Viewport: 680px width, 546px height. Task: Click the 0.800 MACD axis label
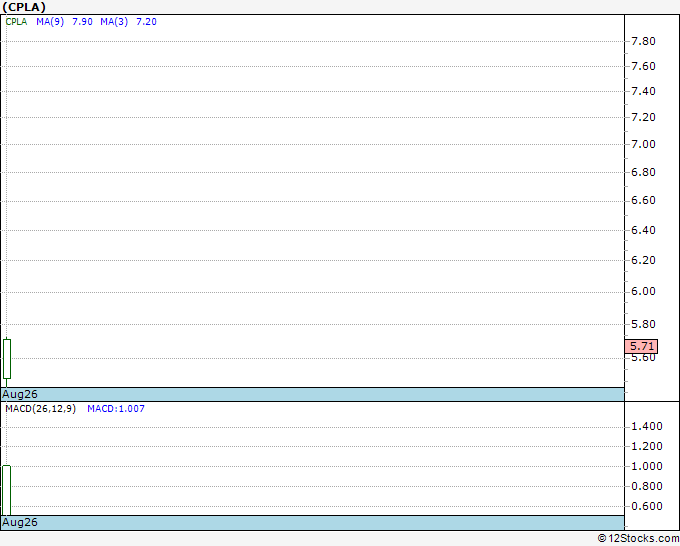tap(647, 487)
